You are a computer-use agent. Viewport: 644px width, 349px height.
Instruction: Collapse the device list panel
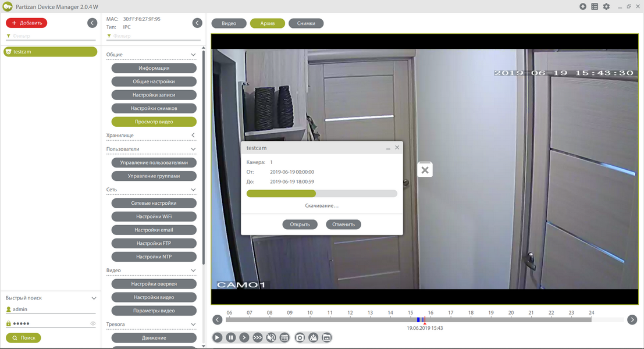coord(92,23)
